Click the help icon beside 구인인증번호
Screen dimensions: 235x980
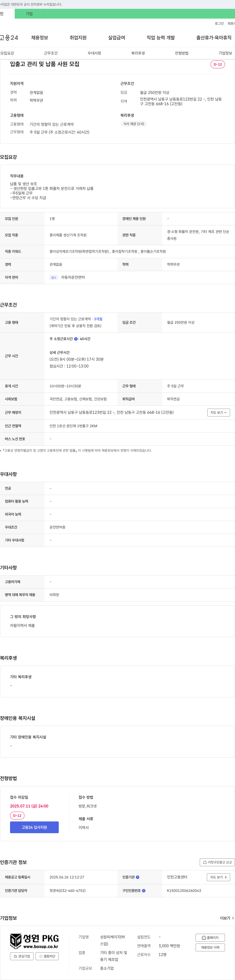[144, 890]
